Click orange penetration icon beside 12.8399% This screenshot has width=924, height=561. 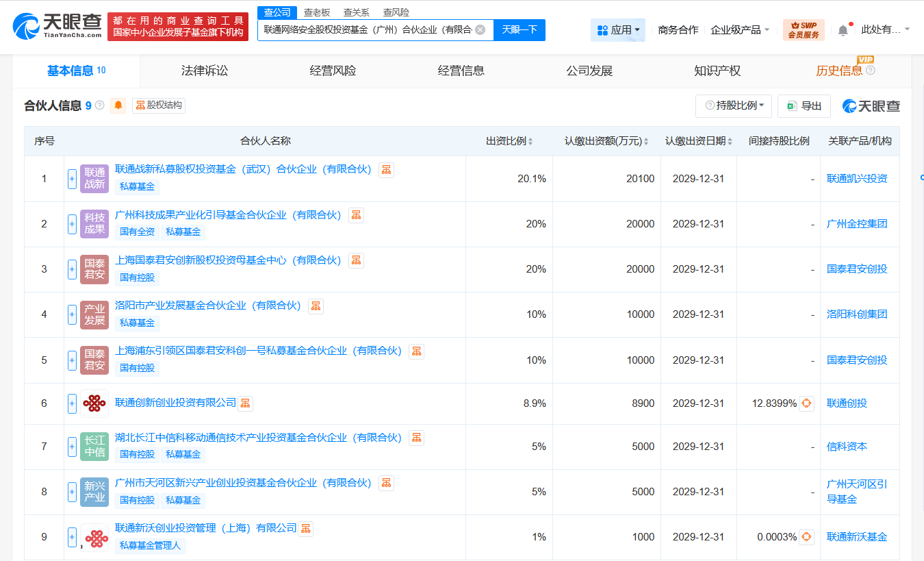(806, 403)
